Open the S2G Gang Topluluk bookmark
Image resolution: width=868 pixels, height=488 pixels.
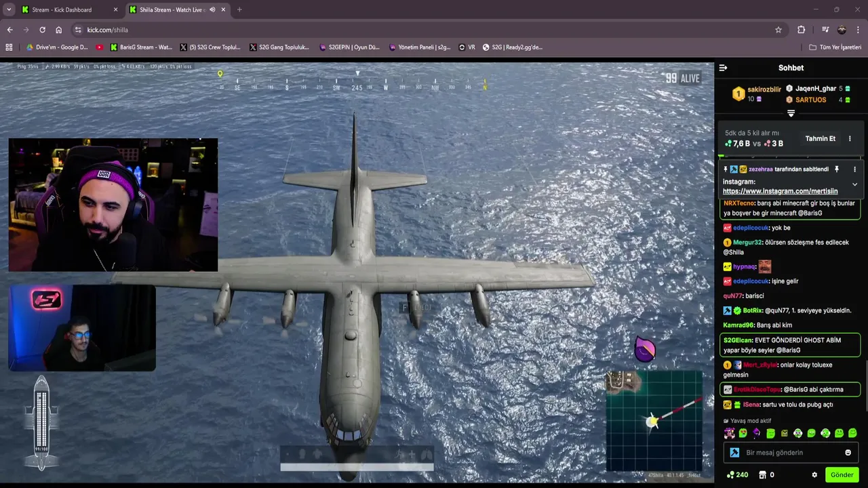(x=279, y=47)
